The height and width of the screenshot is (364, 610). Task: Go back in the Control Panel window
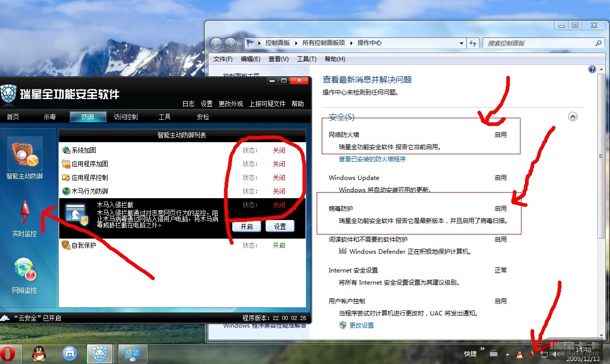tap(216, 43)
